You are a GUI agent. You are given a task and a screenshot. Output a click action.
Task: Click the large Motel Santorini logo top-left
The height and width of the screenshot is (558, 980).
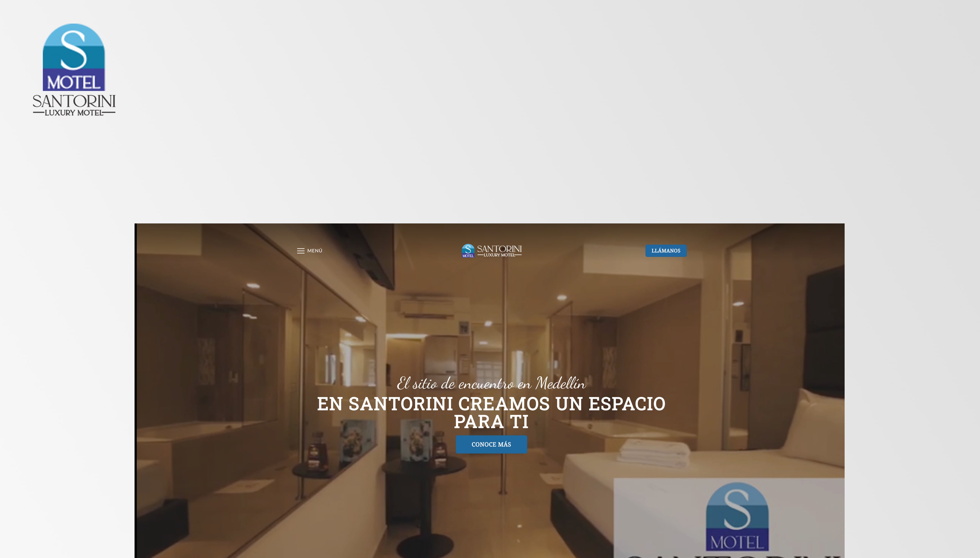tap(74, 69)
